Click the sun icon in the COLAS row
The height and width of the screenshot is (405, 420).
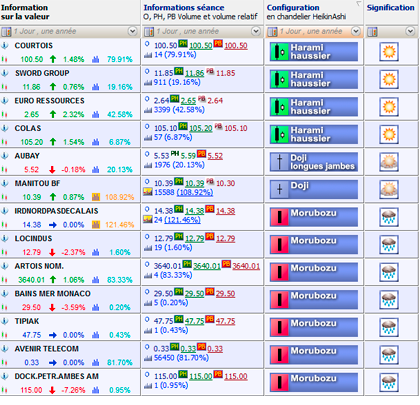point(389,134)
